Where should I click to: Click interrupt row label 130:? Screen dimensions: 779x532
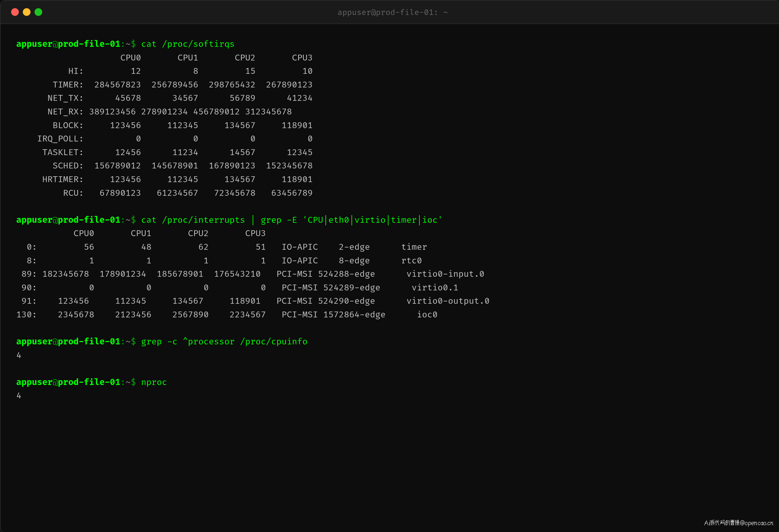(x=26, y=314)
